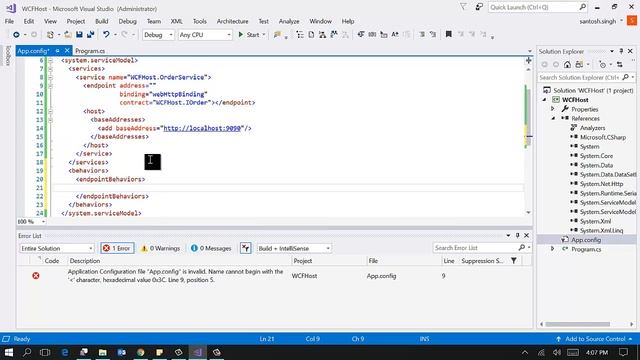Click the App.config invalid error description
Image resolution: width=640 pixels, height=360 pixels.
(176, 276)
